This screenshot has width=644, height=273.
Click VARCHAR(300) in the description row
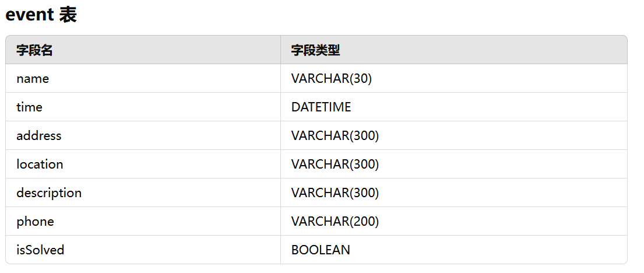[x=335, y=193]
